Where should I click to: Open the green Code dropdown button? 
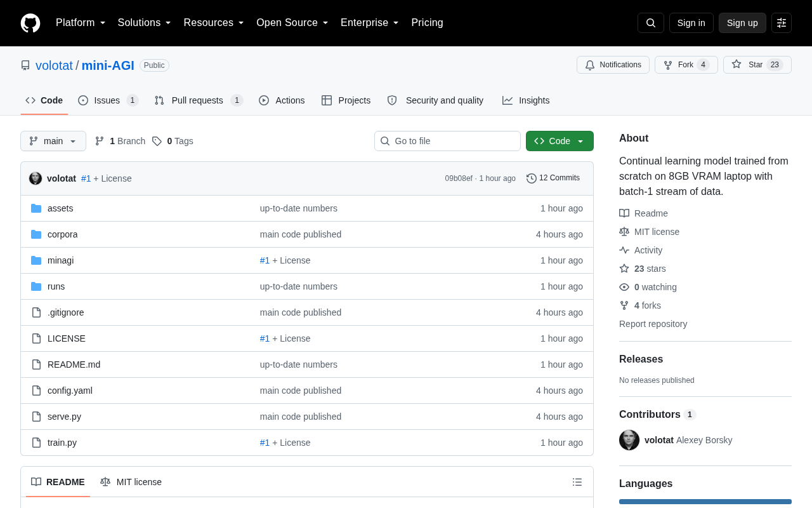[560, 141]
